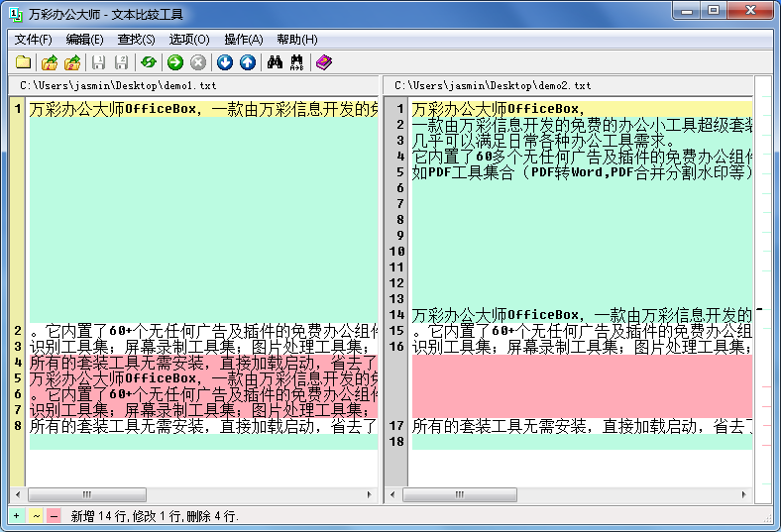Image resolution: width=781 pixels, height=532 pixels.
Task: Click the green plus added-lines swatch
Action: pyautogui.click(x=17, y=516)
